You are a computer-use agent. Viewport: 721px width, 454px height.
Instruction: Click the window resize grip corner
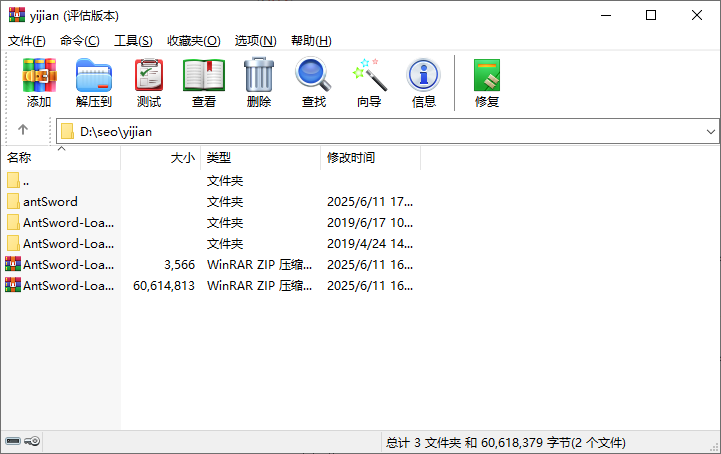[x=714, y=447]
